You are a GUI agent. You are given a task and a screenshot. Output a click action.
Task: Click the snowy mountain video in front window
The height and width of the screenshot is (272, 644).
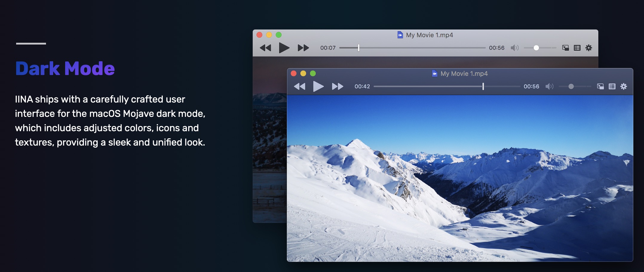coord(460,178)
